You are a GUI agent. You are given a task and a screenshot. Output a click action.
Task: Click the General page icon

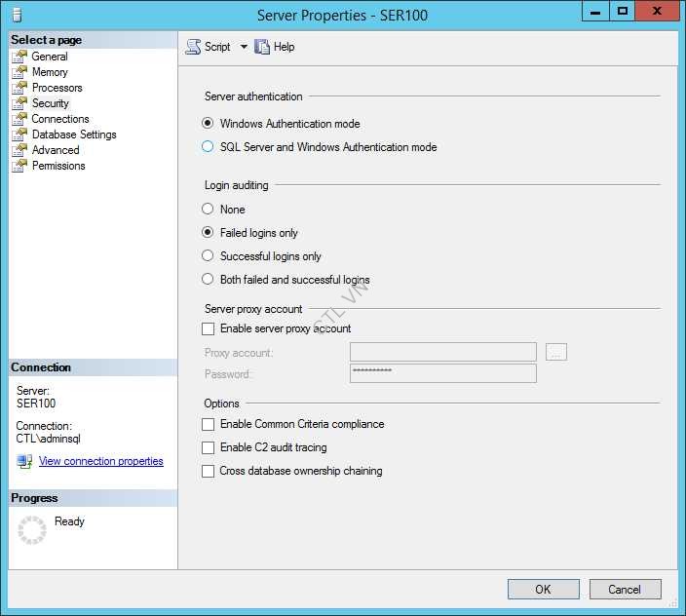click(x=19, y=57)
